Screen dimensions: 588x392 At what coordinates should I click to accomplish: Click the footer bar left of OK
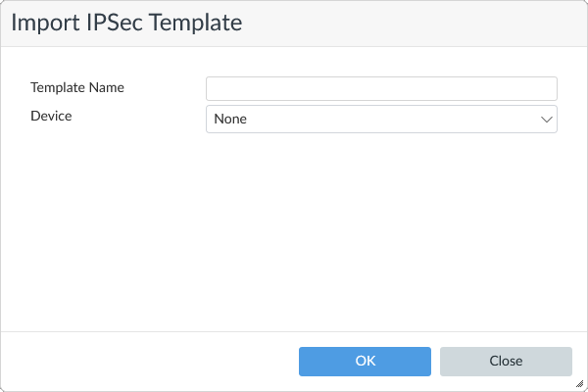(147, 361)
